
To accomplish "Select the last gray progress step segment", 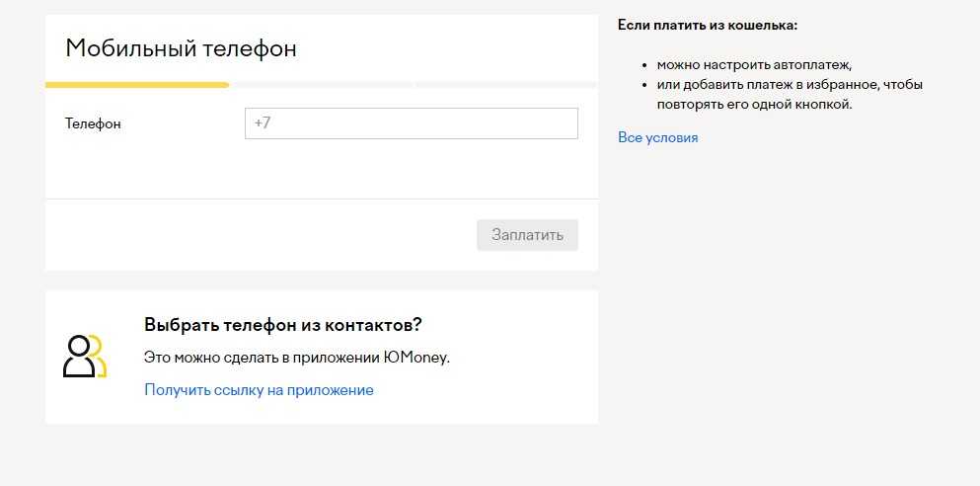I will pos(505,85).
